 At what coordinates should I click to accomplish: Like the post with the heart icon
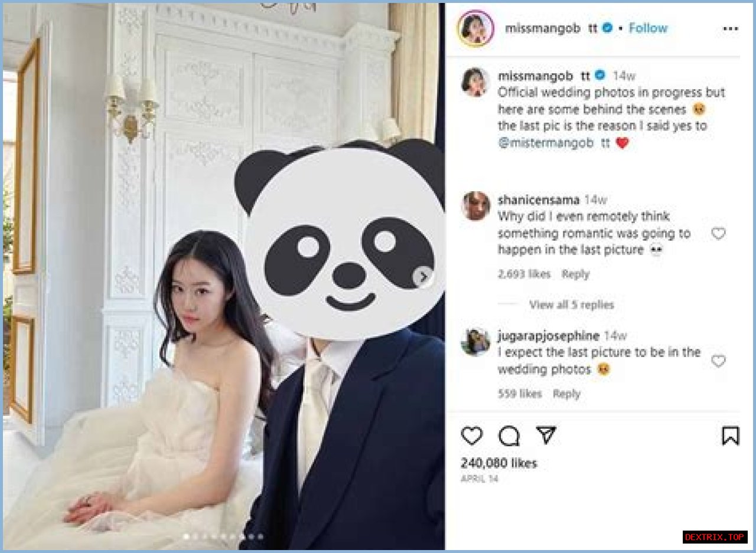pyautogui.click(x=471, y=436)
